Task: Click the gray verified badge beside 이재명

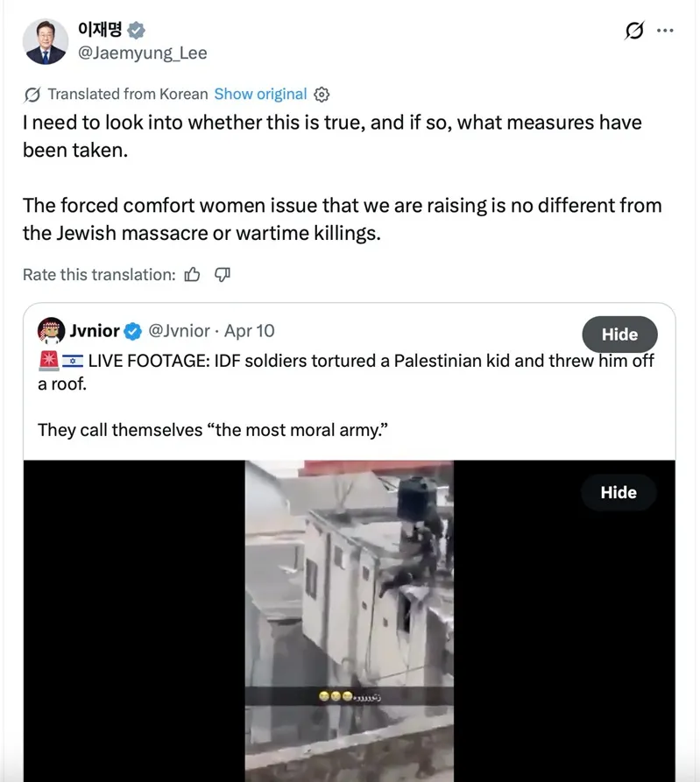Action: (136, 31)
